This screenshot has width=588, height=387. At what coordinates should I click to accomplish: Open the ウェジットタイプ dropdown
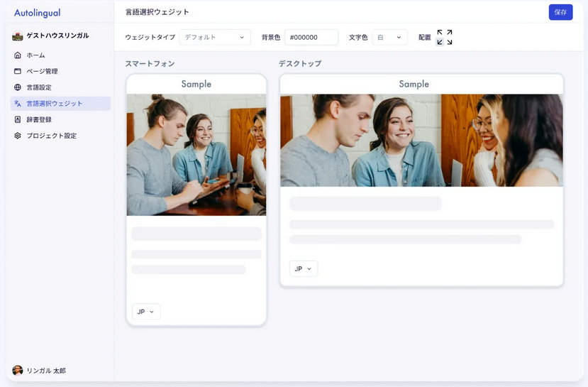(215, 37)
